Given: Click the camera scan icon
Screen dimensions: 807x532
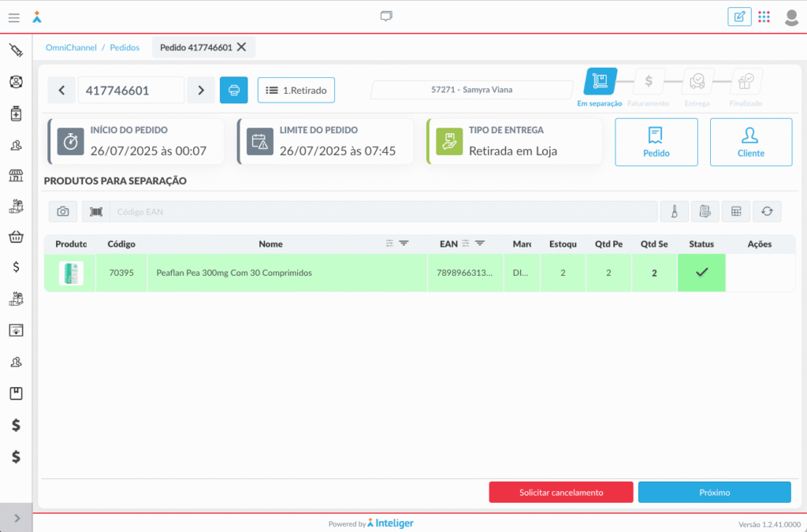Looking at the screenshot, I should coord(63,211).
